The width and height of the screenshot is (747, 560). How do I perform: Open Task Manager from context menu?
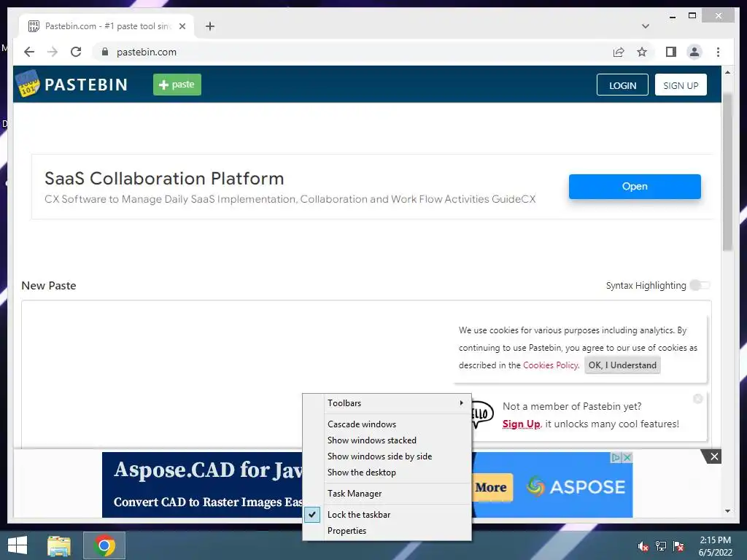click(x=387, y=494)
